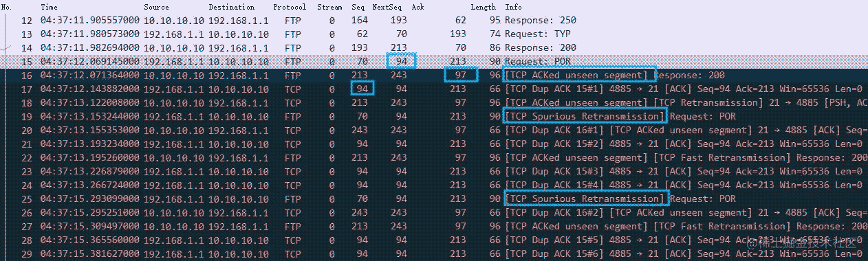
Task: Select packet number 26 in the No. column
Action: 27,213
